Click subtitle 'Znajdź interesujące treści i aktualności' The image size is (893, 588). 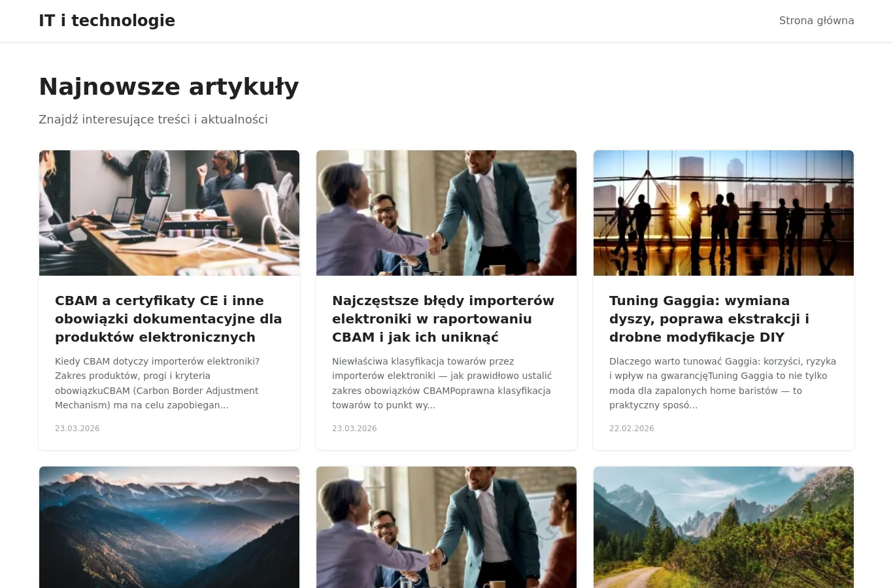pyautogui.click(x=153, y=120)
